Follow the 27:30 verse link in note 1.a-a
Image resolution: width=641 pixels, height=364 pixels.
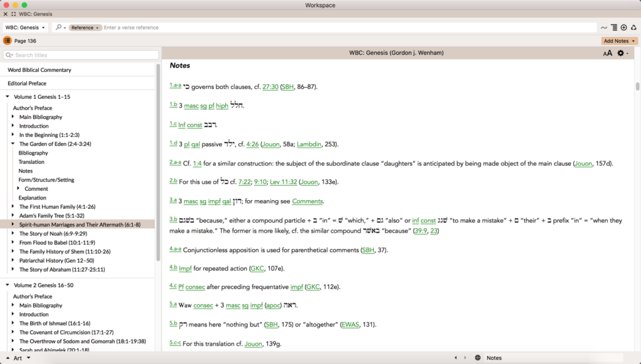[270, 87]
